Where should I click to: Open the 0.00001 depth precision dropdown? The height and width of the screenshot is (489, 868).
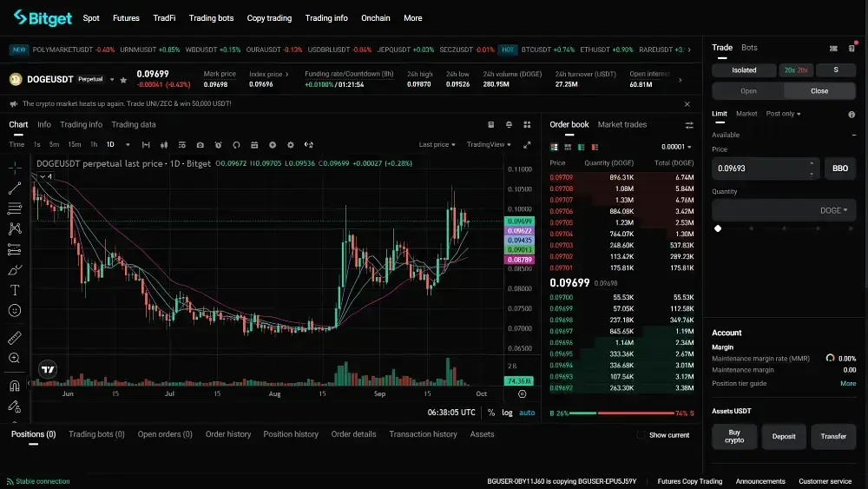(676, 147)
